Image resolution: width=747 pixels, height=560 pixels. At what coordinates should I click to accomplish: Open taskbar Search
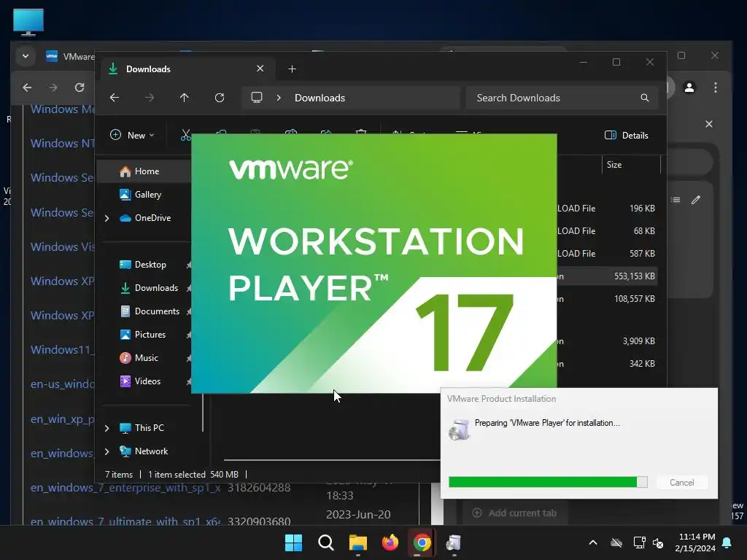coord(326,542)
